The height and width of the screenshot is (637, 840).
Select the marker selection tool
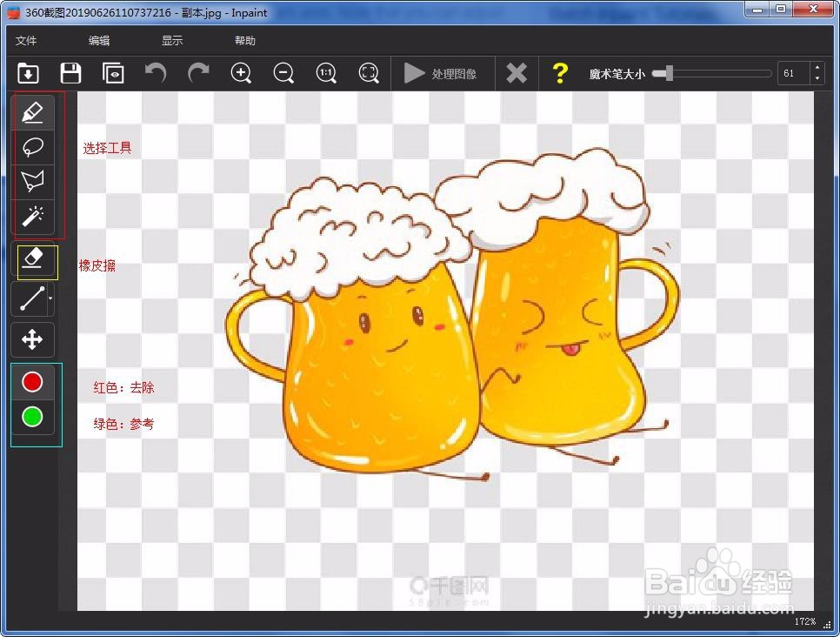point(32,111)
